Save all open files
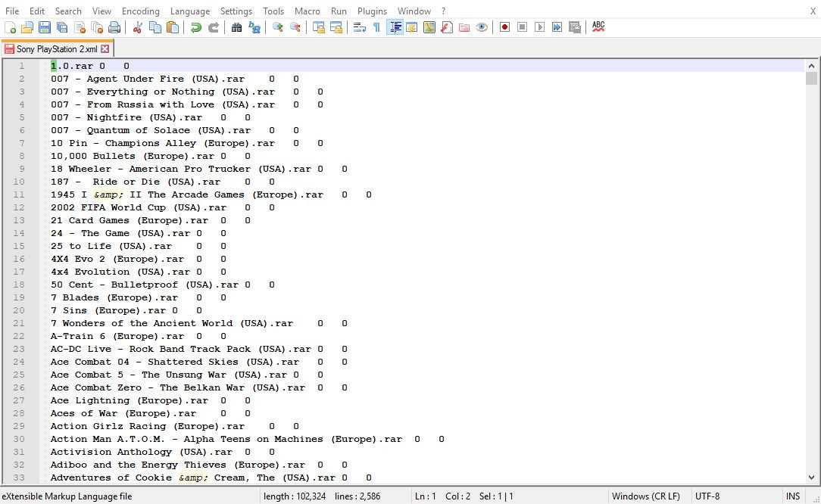 [62, 27]
